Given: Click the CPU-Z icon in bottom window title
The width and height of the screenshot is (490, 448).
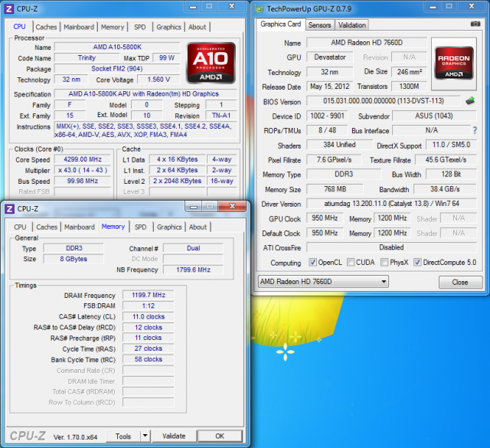Looking at the screenshot, I should 9,208.
